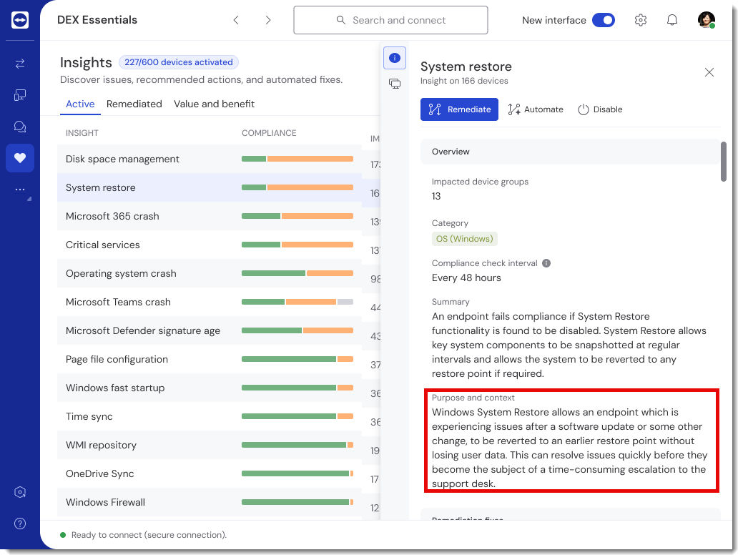Select the Time sync insight
This screenshot has height=560, width=743.
coord(89,416)
